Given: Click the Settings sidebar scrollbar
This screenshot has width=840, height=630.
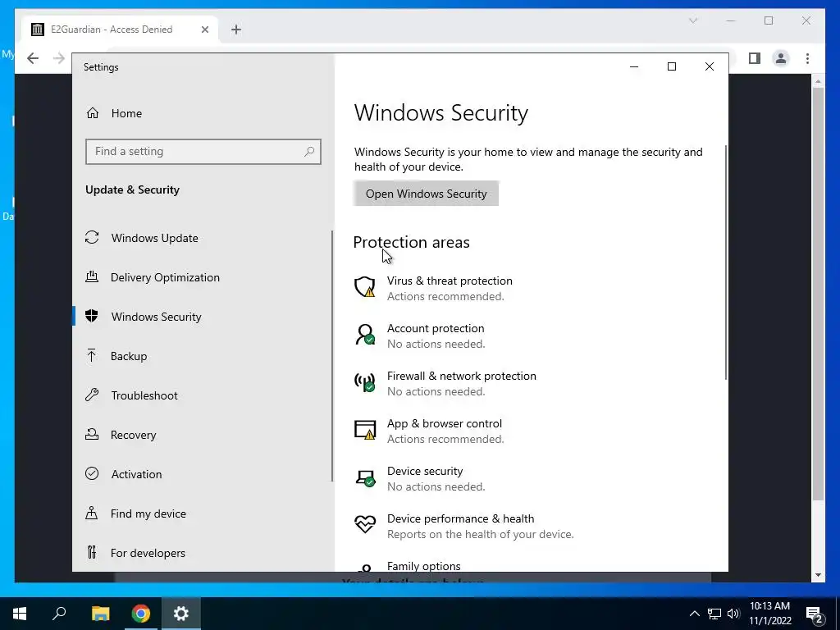Looking at the screenshot, I should (332, 356).
